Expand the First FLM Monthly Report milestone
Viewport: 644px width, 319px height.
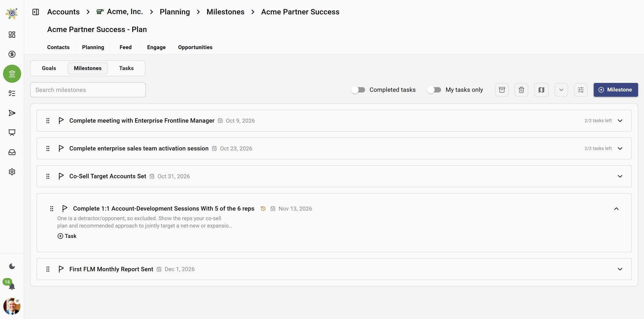[620, 269]
